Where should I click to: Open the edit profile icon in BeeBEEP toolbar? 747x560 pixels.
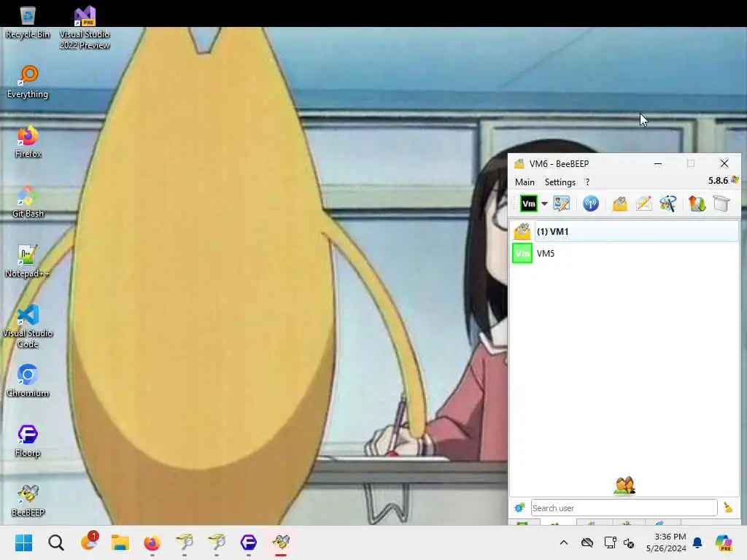(x=562, y=204)
